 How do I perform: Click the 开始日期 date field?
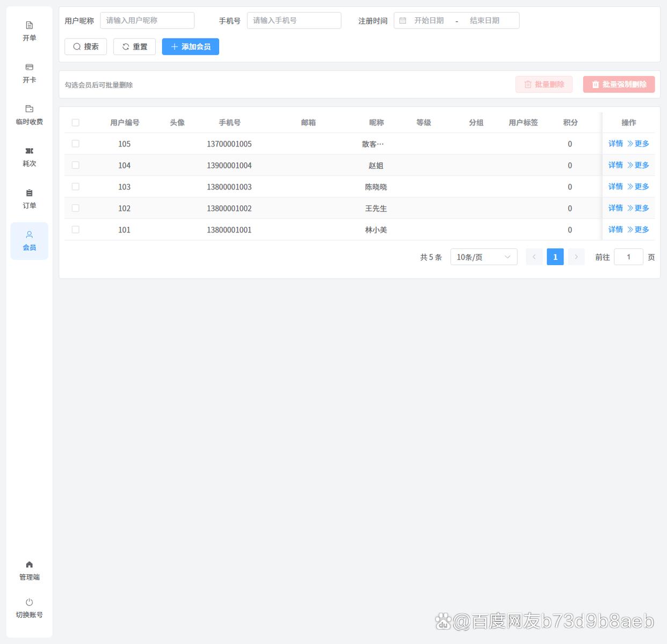tap(429, 20)
